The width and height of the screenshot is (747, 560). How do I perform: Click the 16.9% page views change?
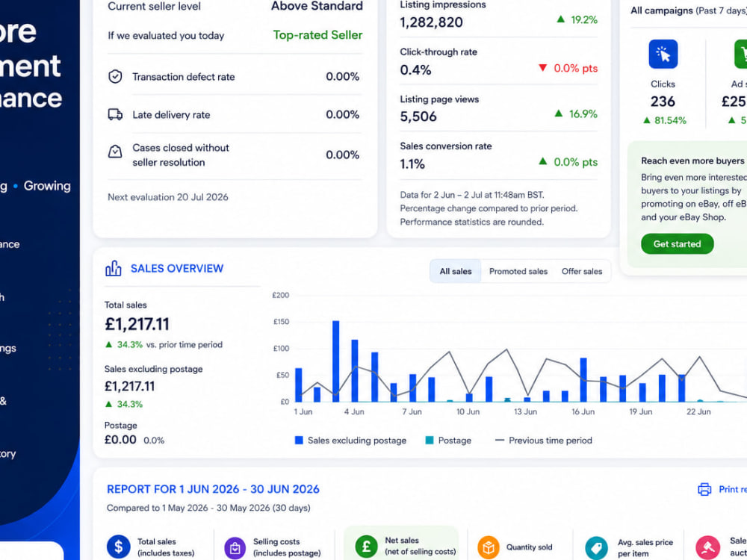click(577, 113)
